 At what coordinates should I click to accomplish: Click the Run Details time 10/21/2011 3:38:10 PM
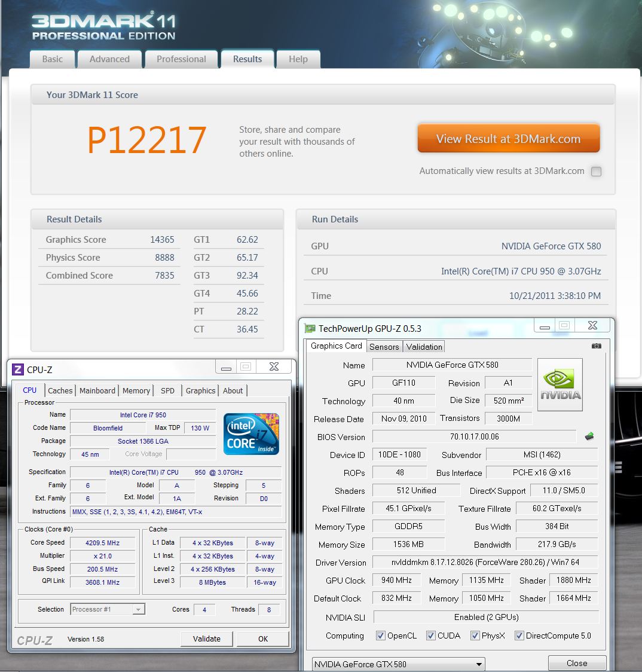(555, 296)
